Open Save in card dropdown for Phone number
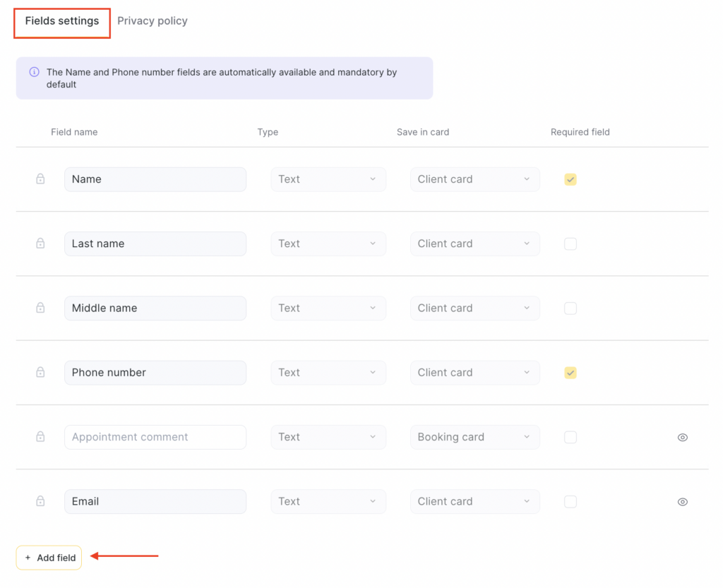The height and width of the screenshot is (588, 723). click(474, 373)
